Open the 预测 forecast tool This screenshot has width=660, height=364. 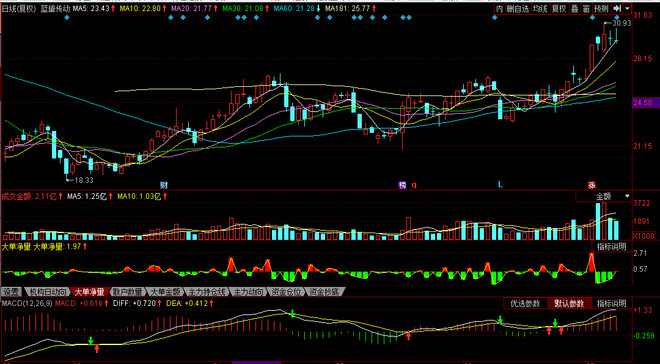click(601, 8)
